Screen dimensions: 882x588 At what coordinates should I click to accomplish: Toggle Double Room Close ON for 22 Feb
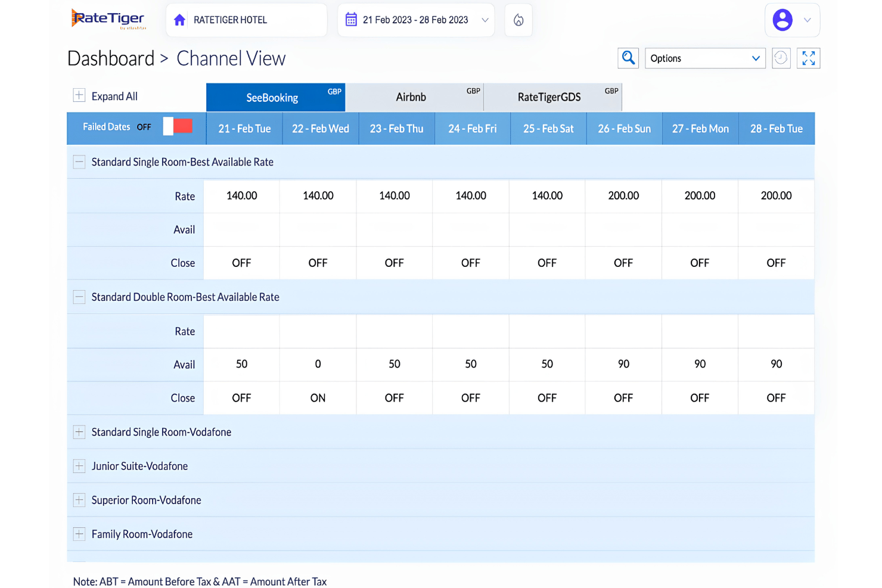318,398
